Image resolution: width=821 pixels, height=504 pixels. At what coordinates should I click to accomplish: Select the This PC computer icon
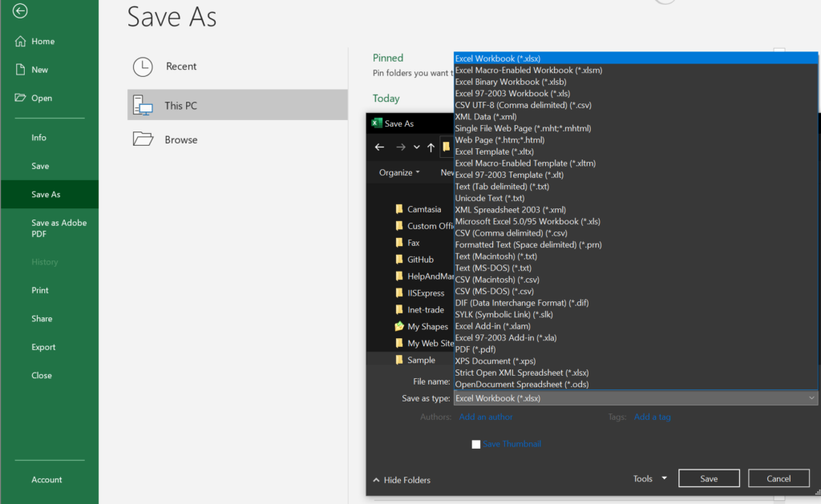click(x=143, y=105)
